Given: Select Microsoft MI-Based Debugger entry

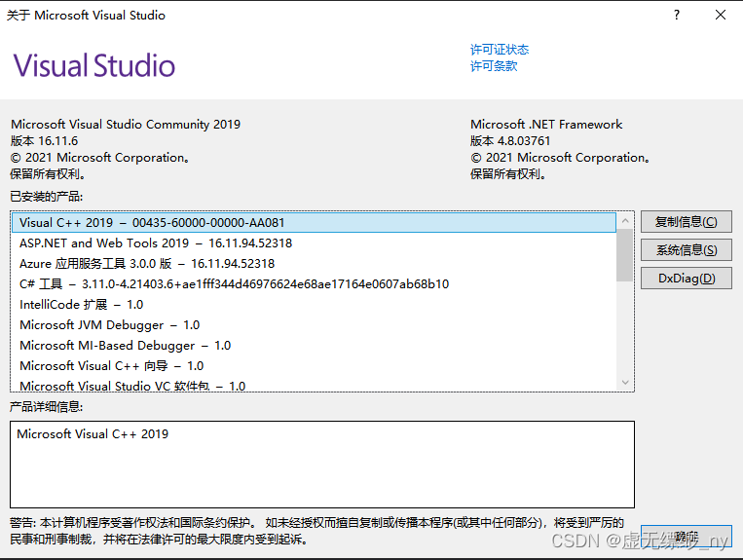Looking at the screenshot, I should click(314, 345).
